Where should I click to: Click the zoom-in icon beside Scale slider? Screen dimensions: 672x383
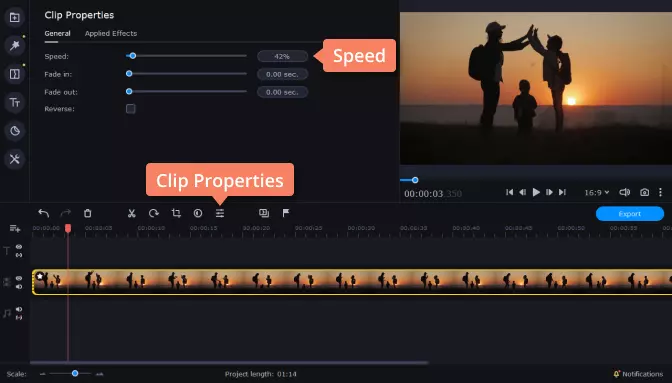click(x=99, y=374)
